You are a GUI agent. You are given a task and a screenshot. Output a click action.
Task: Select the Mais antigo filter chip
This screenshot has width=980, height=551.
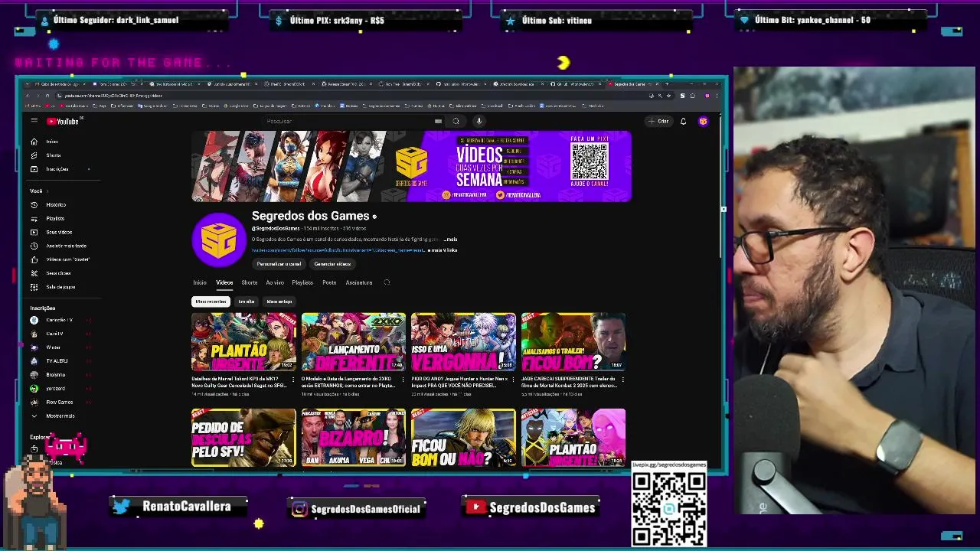point(279,302)
